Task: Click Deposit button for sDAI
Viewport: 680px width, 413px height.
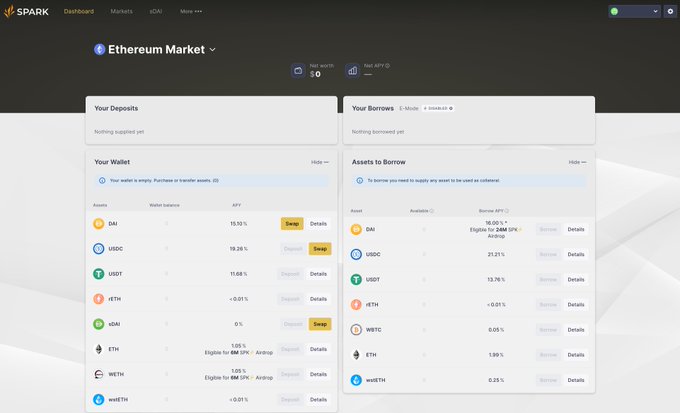Action: click(x=293, y=324)
